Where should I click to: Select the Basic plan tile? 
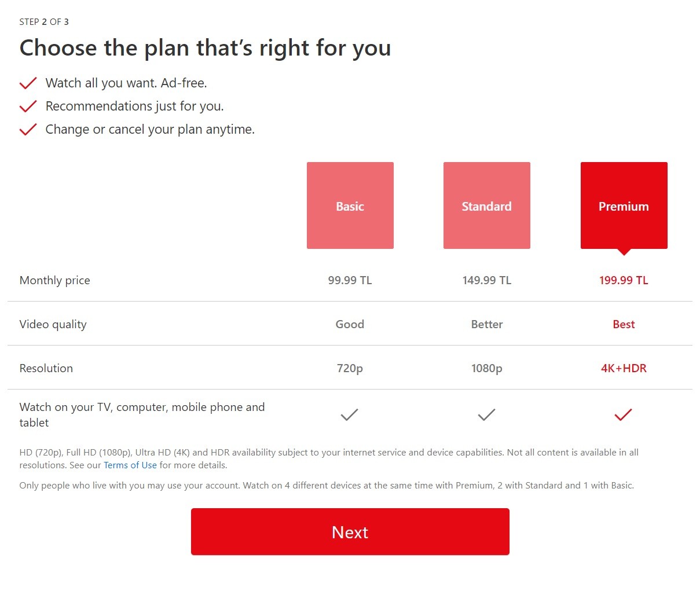pos(350,205)
